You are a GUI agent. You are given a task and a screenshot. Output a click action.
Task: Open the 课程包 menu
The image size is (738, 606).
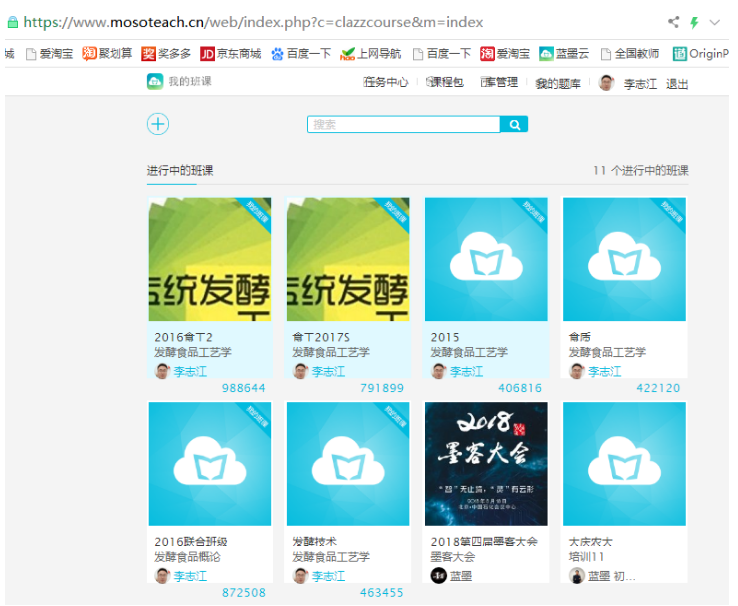tap(445, 83)
